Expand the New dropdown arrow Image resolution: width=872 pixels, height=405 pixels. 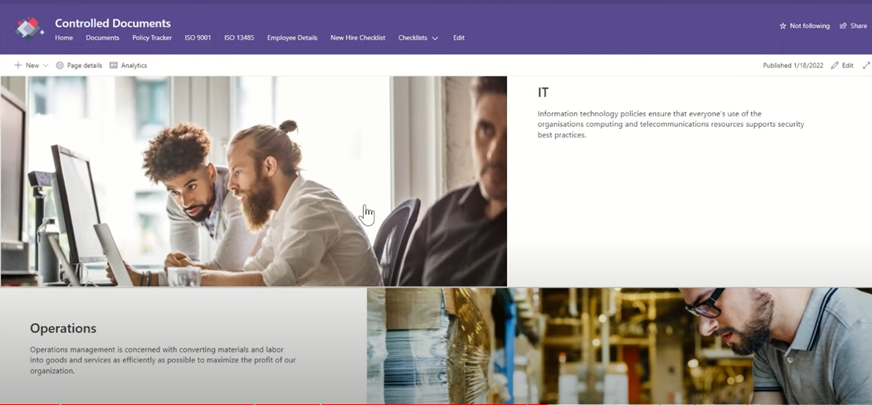(x=45, y=65)
